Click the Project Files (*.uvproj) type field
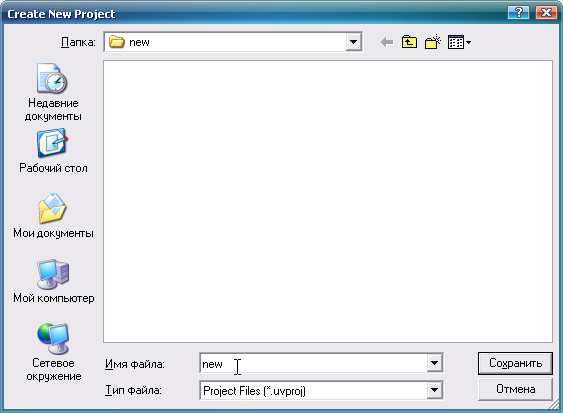563x413 pixels. 313,390
